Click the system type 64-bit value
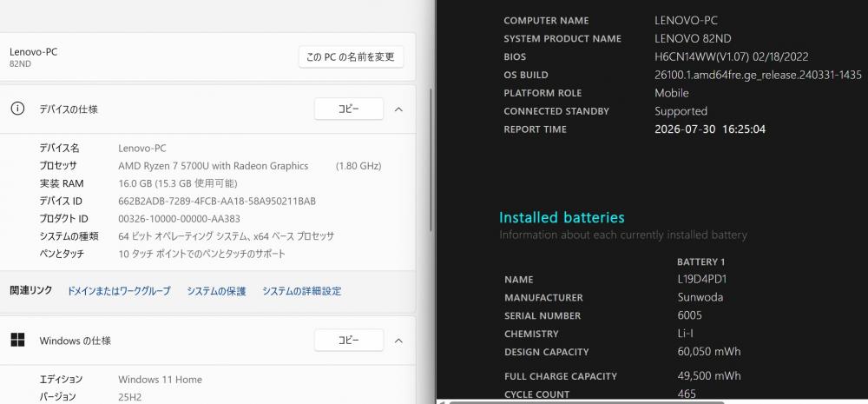The image size is (868, 404). coord(227,236)
